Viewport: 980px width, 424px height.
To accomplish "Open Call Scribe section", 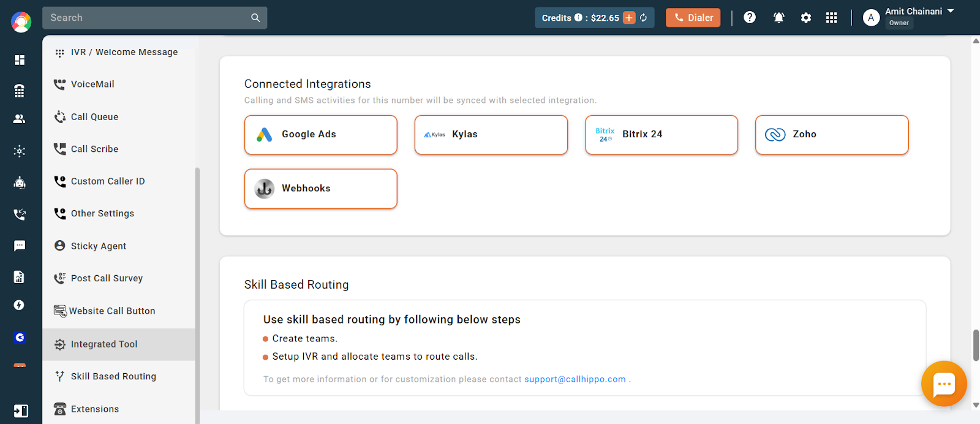I will pyautogui.click(x=119, y=149).
